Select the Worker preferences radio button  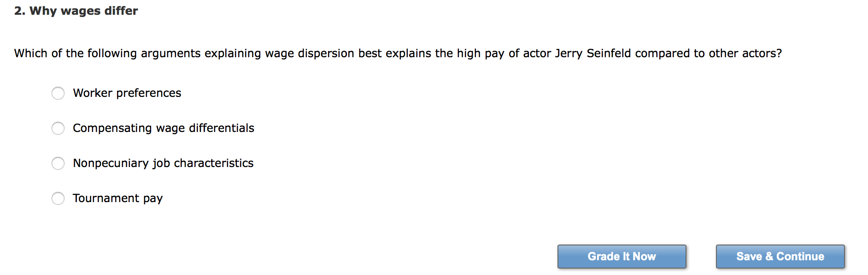tap(58, 93)
